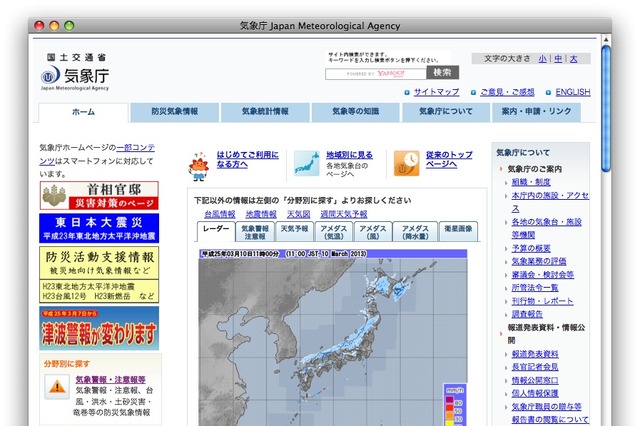Set text size to 小
Screen dimensions: 640x426
coord(542,59)
